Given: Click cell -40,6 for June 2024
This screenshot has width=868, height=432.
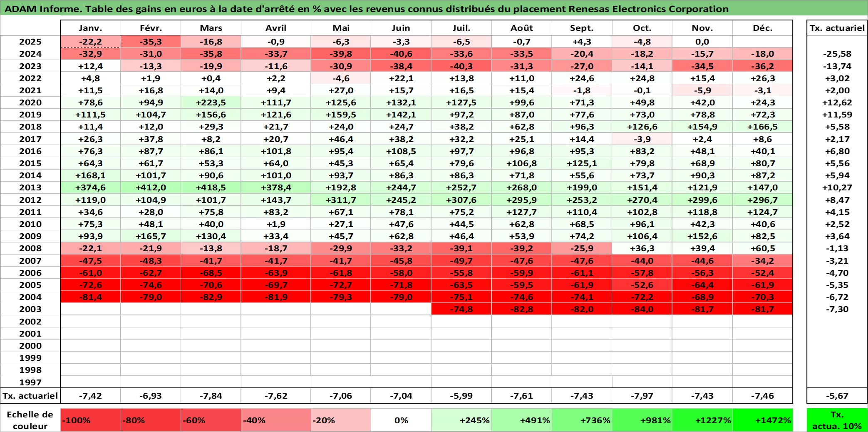Looking at the screenshot, I should coord(401,54).
